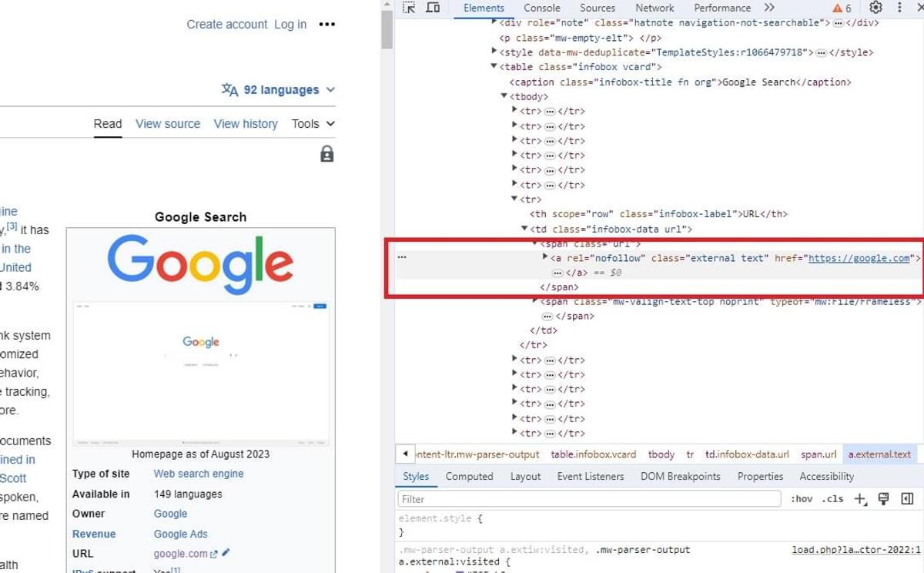This screenshot has height=573, width=924.
Task: Expand the span mw-valign-text-top node
Action: tap(536, 301)
